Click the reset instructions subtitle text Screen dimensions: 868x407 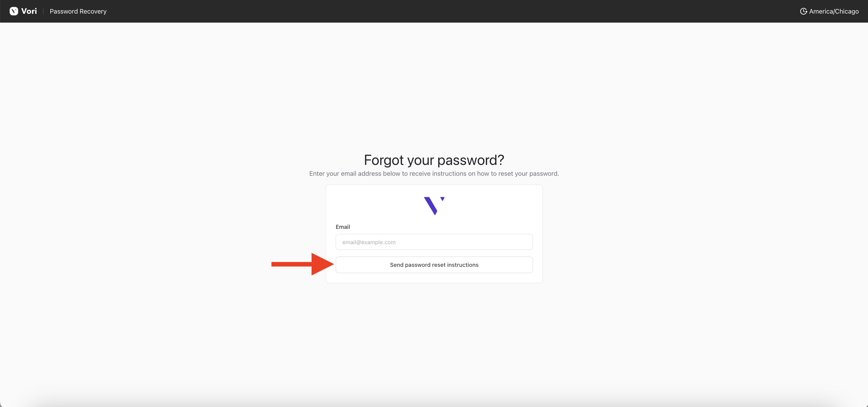[x=434, y=174]
